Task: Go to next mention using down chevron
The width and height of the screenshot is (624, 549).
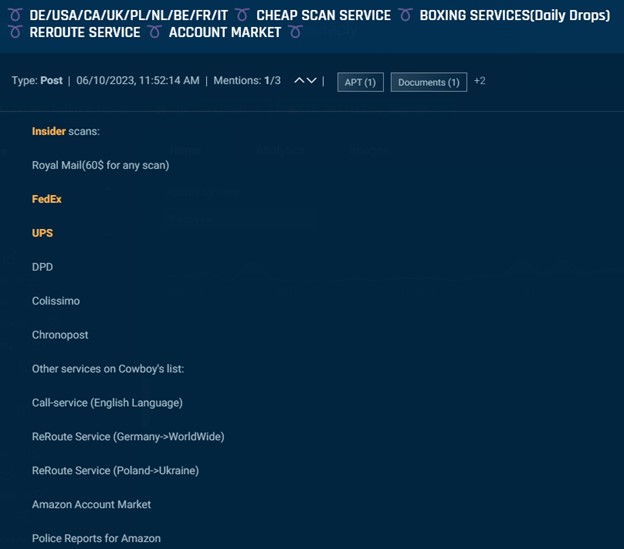Action: (312, 81)
